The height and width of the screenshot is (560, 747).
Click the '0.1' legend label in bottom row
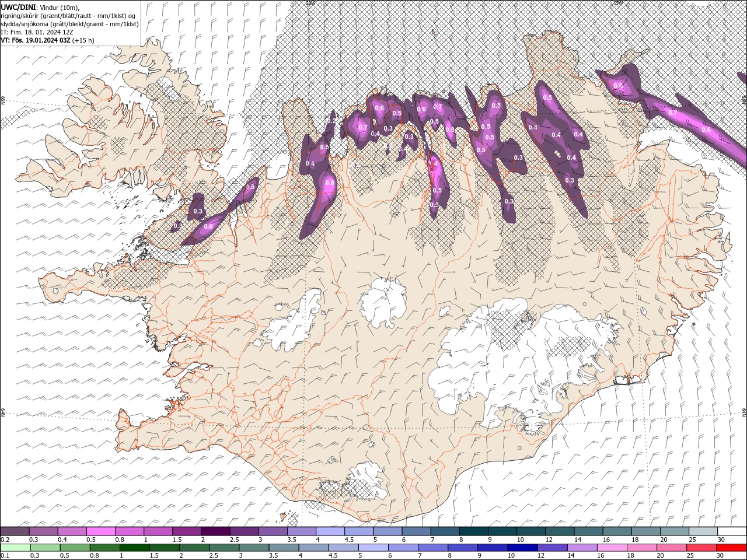[5, 556]
